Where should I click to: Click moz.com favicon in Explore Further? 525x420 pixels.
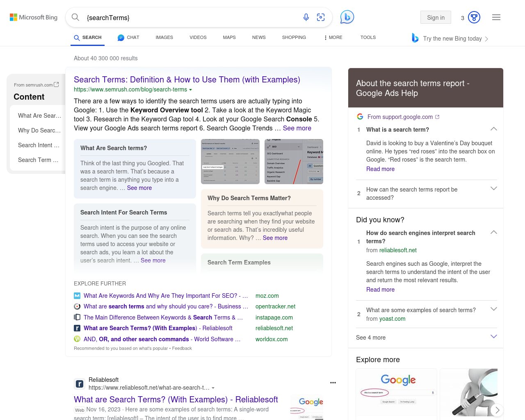77,296
